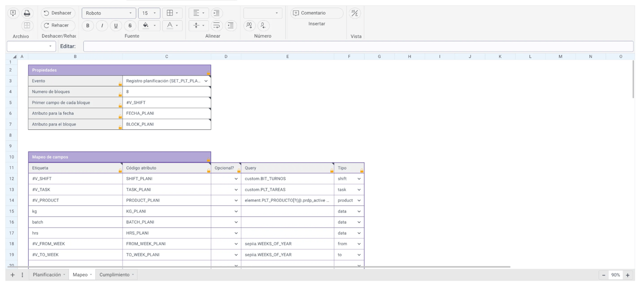Open the Tipo dropdown showing shift
644x289 pixels.
click(x=359, y=179)
